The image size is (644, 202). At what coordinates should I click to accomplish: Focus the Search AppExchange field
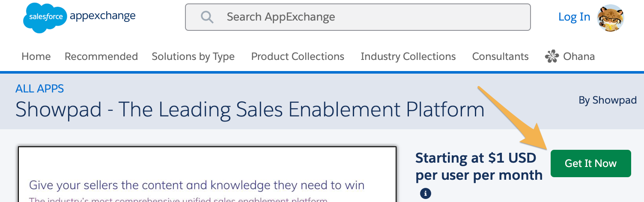(358, 17)
